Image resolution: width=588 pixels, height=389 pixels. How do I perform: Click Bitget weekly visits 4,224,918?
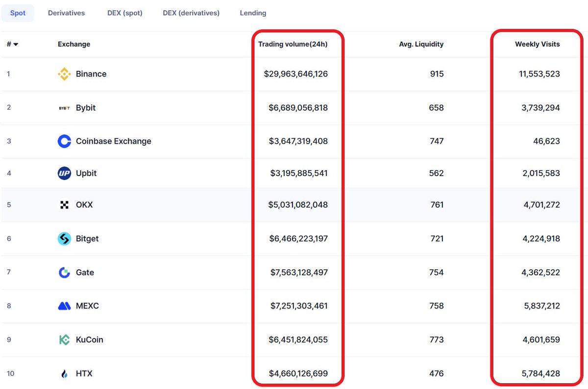click(541, 239)
